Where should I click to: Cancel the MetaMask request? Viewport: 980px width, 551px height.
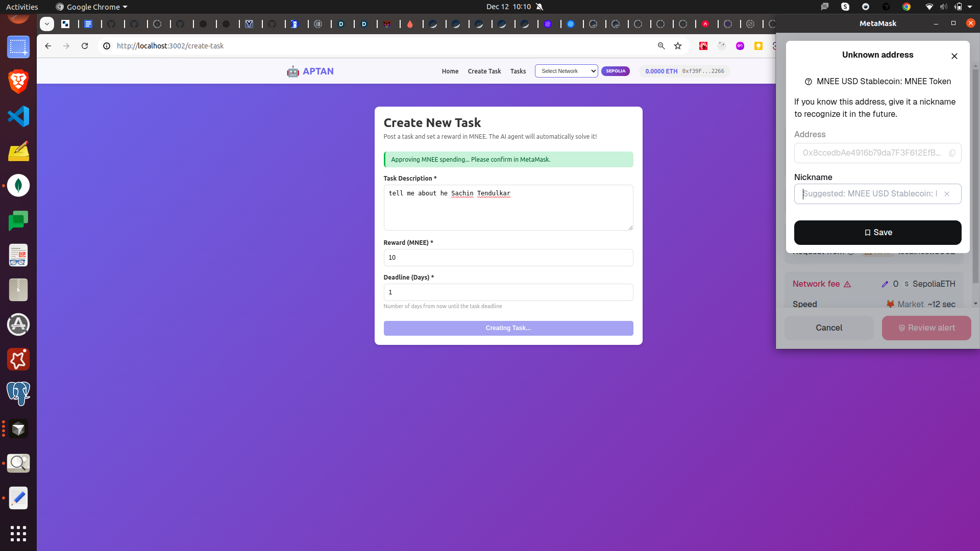tap(828, 328)
